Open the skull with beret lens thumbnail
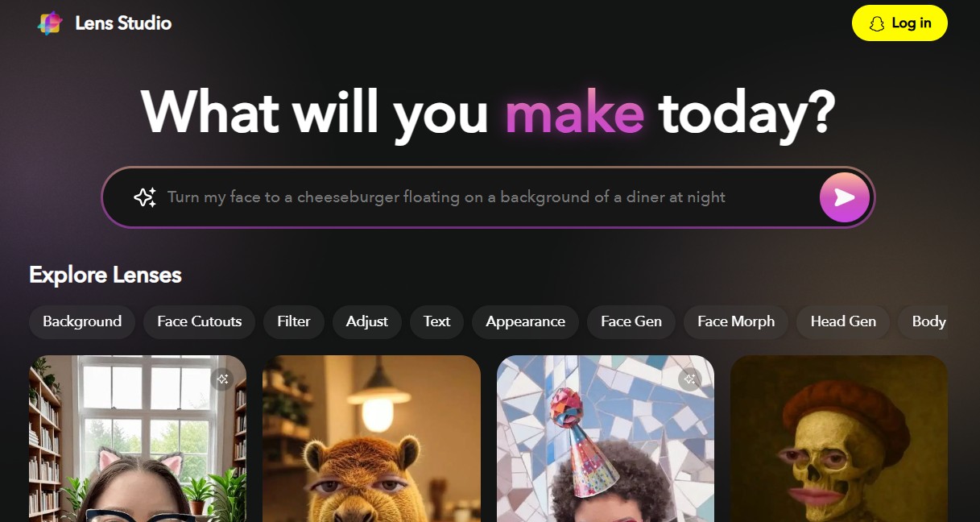This screenshot has width=980, height=522. click(839, 438)
